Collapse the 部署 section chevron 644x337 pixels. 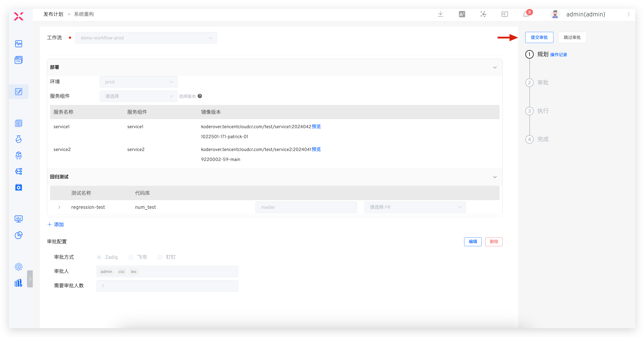click(x=495, y=68)
